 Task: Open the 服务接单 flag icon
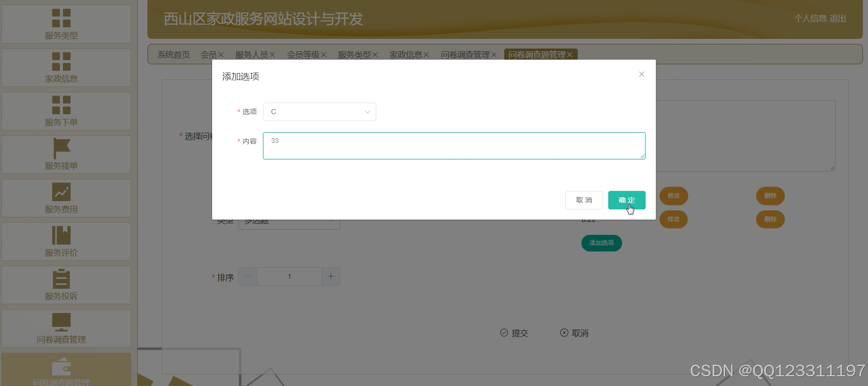61,148
